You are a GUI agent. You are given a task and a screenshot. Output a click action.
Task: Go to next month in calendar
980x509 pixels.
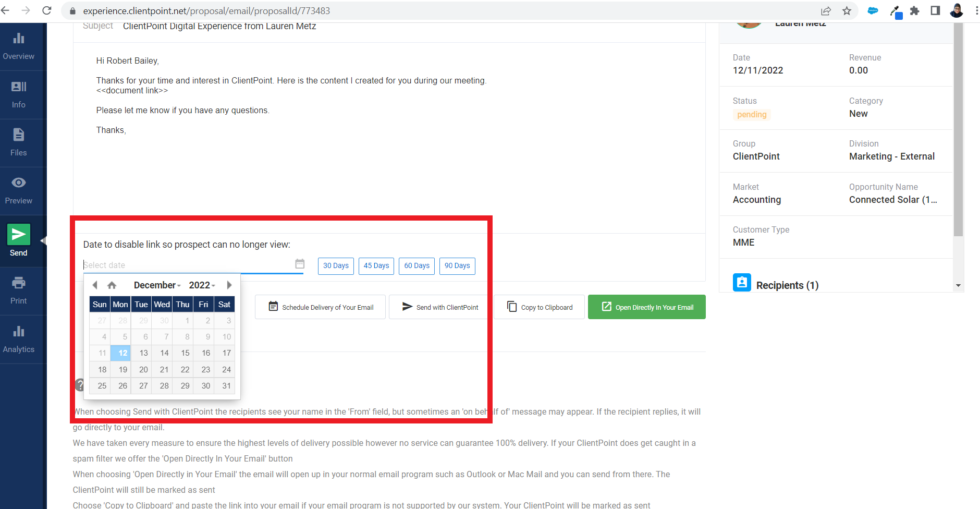tap(229, 285)
